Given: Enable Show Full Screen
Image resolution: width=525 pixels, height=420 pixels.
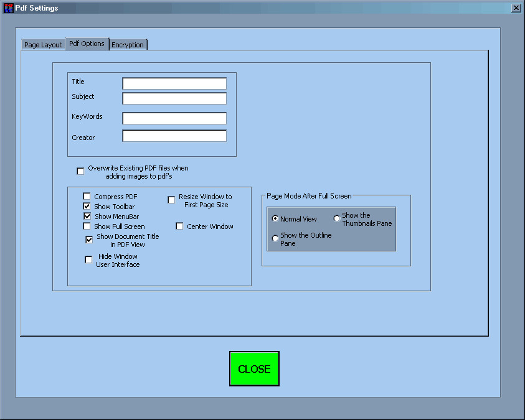Looking at the screenshot, I should [x=87, y=226].
